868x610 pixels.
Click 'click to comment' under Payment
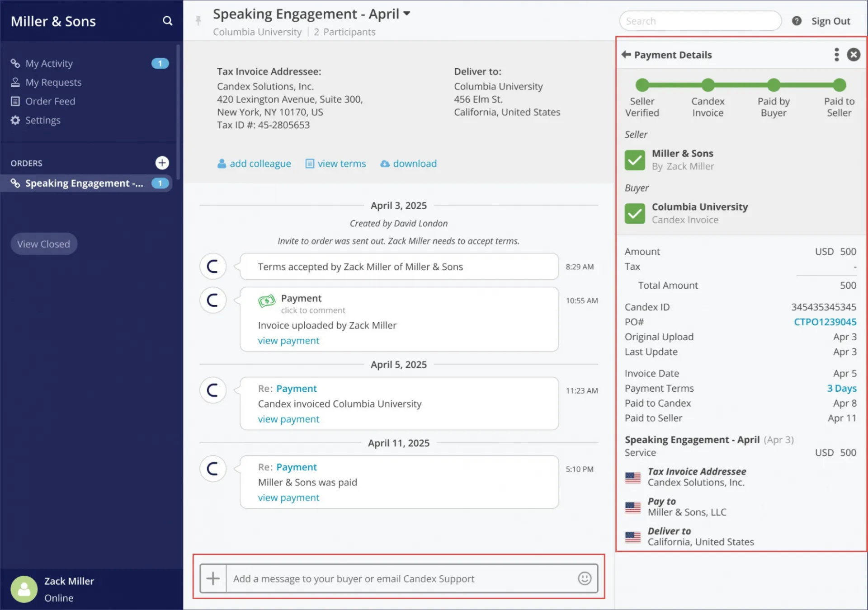click(x=313, y=310)
